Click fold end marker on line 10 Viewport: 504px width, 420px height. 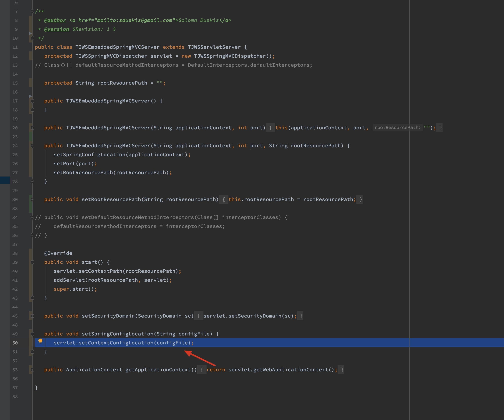(x=32, y=38)
